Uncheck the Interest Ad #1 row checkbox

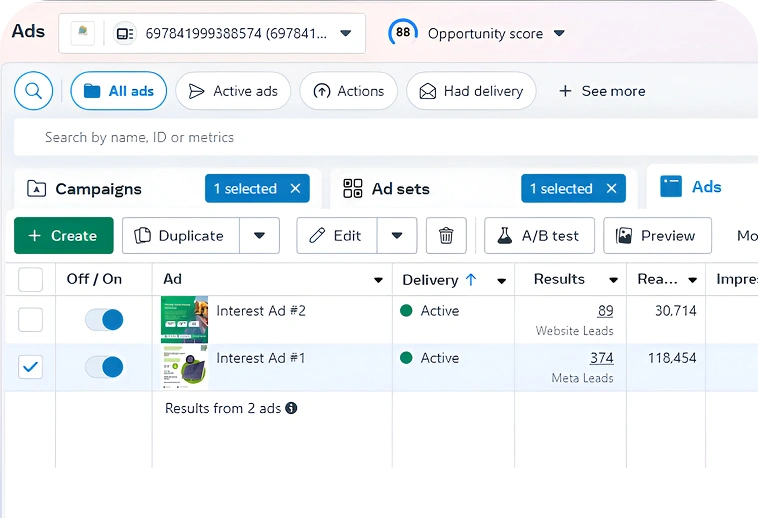(30, 367)
